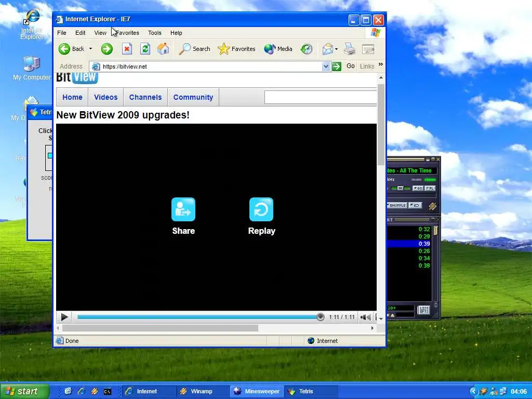Open the Tools menu
Screen dimensions: 532x399
point(154,33)
